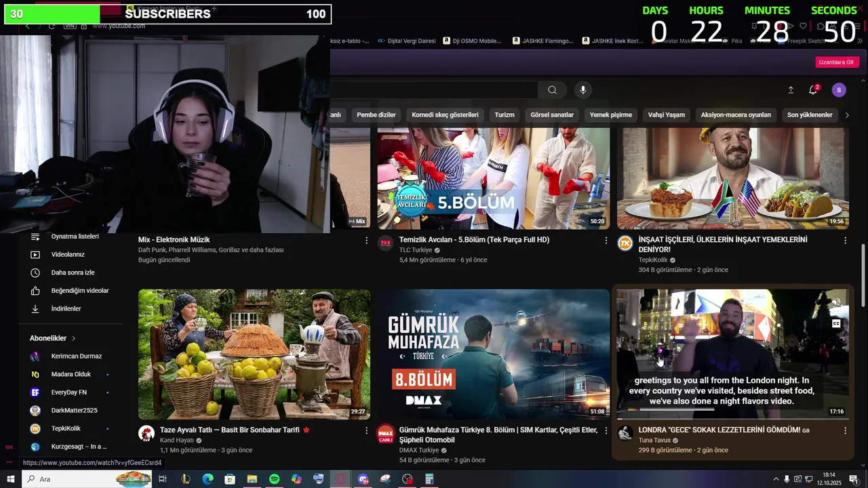Open TepkiKolik channel avatar beside İNŞAAT video
The image size is (868, 488).
click(625, 243)
